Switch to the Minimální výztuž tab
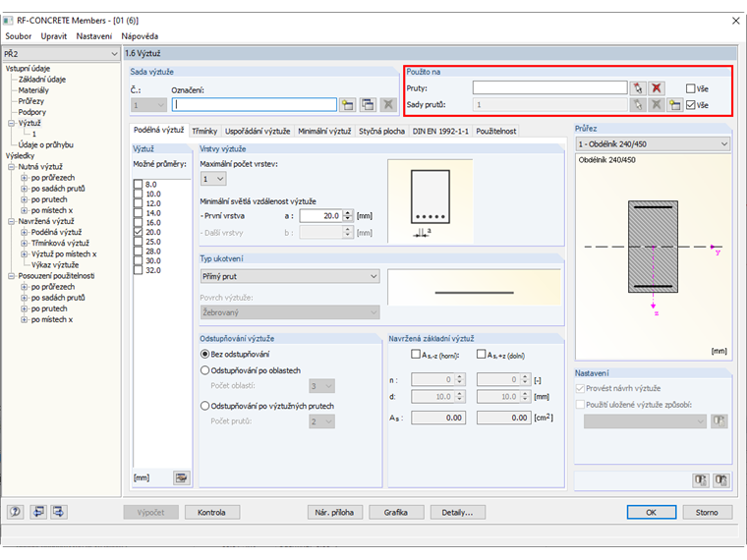Image resolution: width=747 pixels, height=560 pixels. pos(324,131)
